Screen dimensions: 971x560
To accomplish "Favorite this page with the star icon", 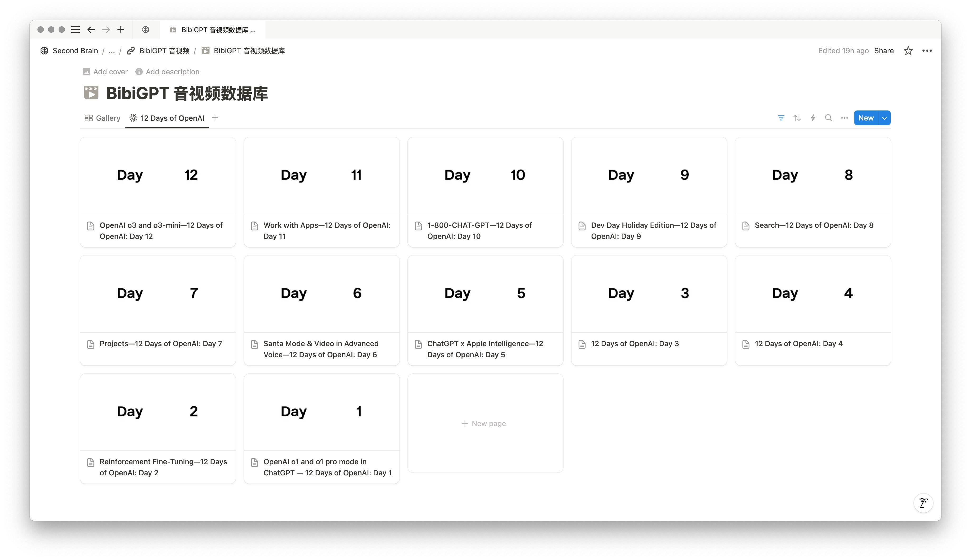I will (x=908, y=51).
